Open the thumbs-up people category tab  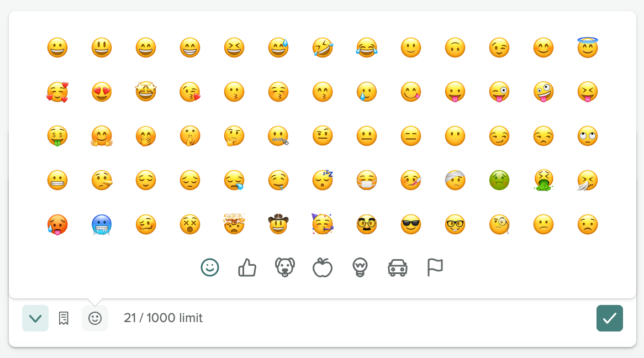pos(247,268)
